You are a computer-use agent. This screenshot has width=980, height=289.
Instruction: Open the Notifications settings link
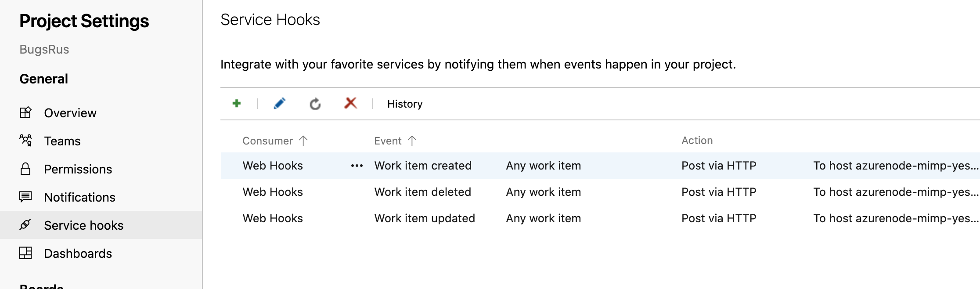tap(79, 197)
